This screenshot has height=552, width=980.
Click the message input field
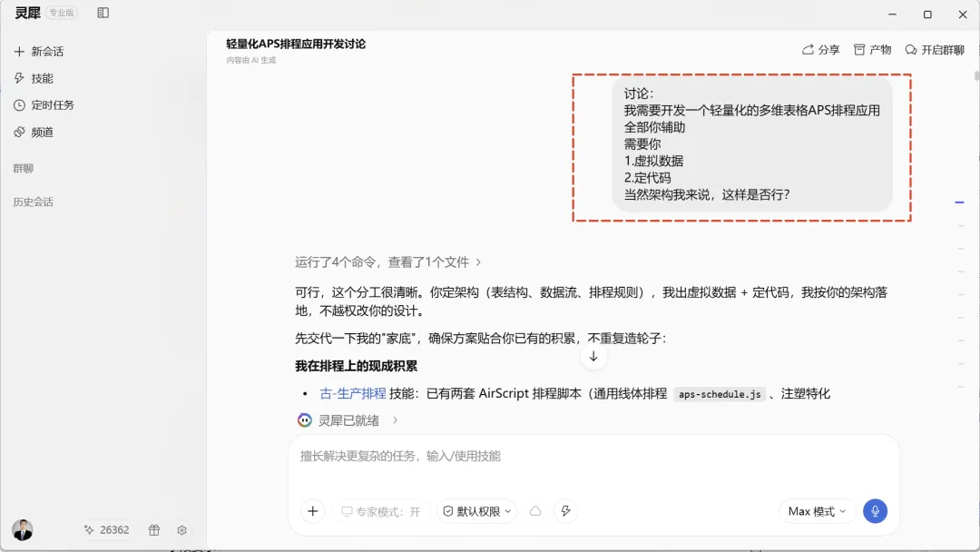[x=593, y=457]
